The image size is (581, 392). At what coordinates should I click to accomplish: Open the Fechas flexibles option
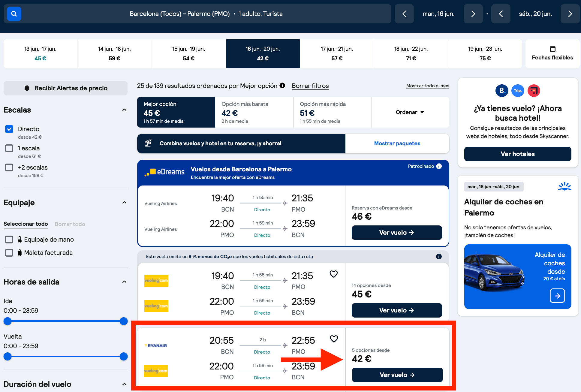pyautogui.click(x=552, y=54)
